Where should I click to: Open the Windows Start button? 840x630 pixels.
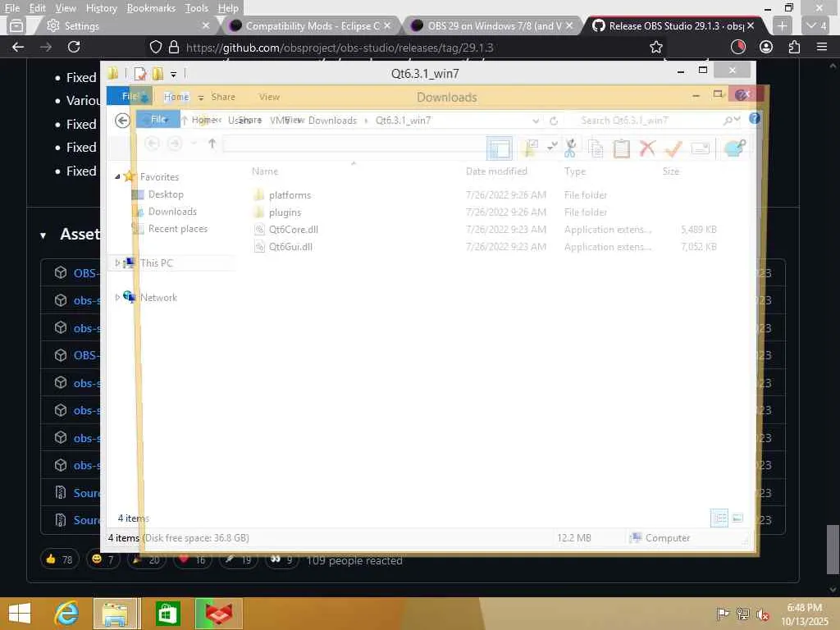[x=20, y=614]
